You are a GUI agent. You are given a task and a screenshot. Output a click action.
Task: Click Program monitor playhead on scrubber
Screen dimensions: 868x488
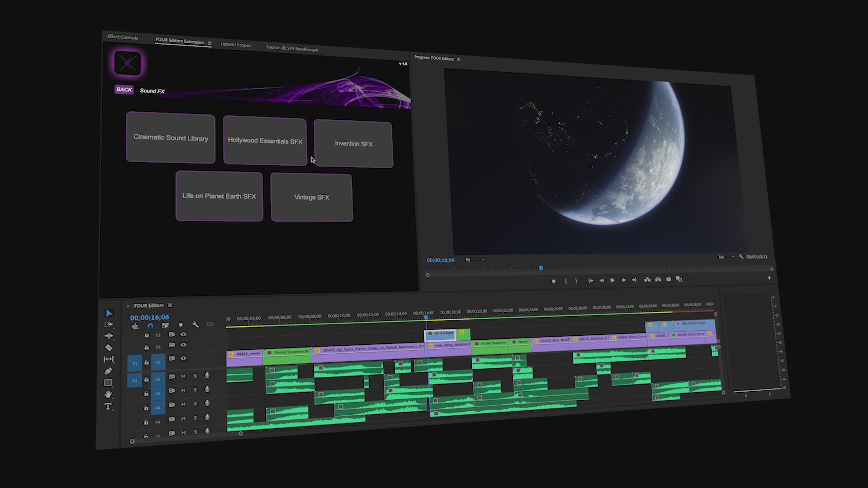click(541, 268)
